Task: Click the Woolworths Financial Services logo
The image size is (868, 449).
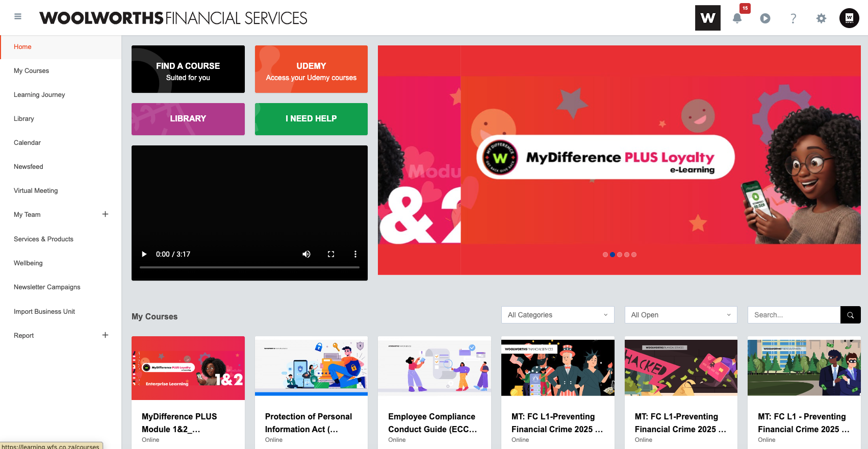Action: (173, 18)
